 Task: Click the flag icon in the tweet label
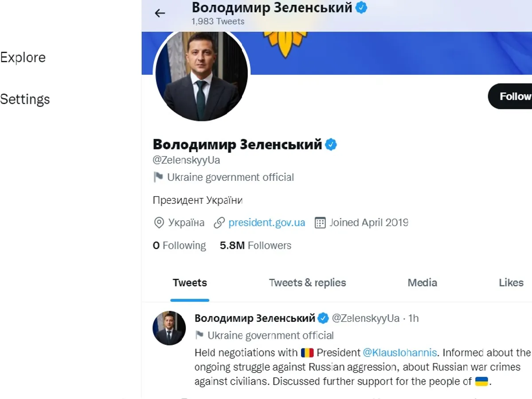click(x=199, y=335)
